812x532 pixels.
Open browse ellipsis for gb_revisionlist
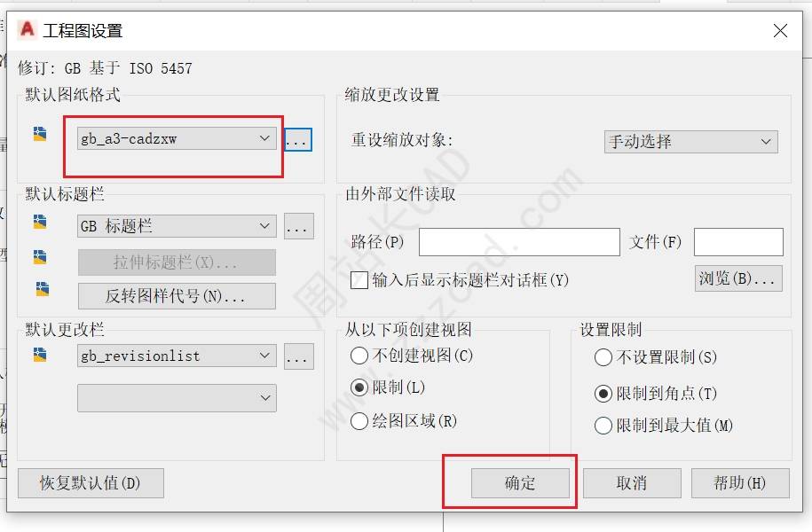tap(299, 356)
